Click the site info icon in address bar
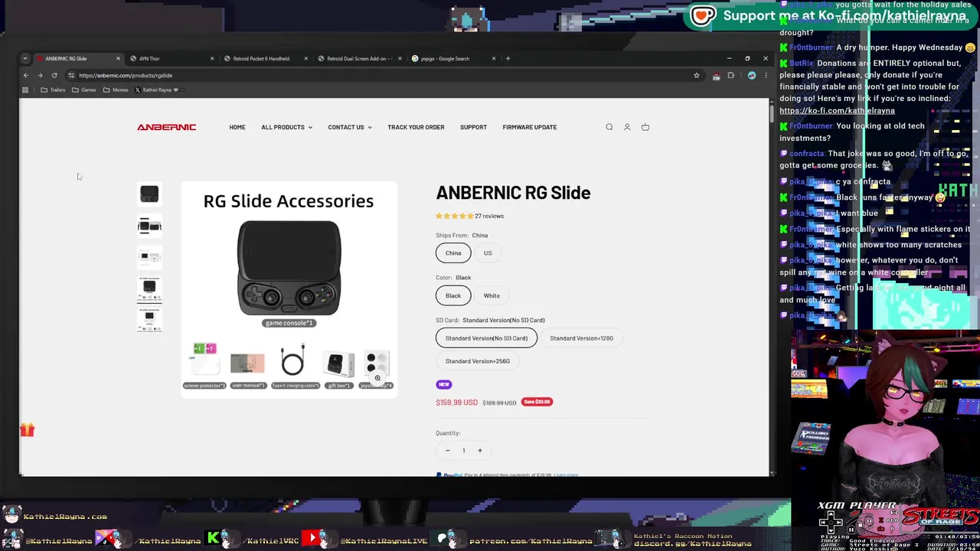This screenshot has height=551, width=980. pos(71,75)
